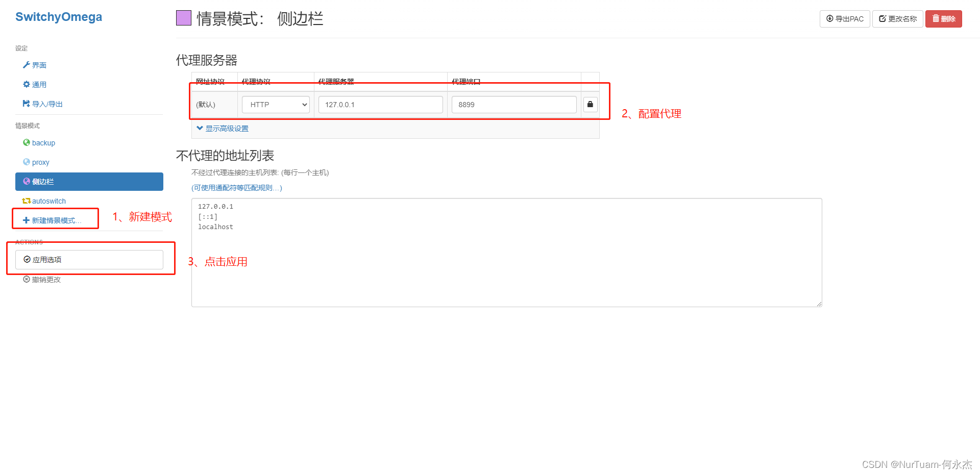
Task: Rename profile with 更改名称 button
Action: (898, 19)
